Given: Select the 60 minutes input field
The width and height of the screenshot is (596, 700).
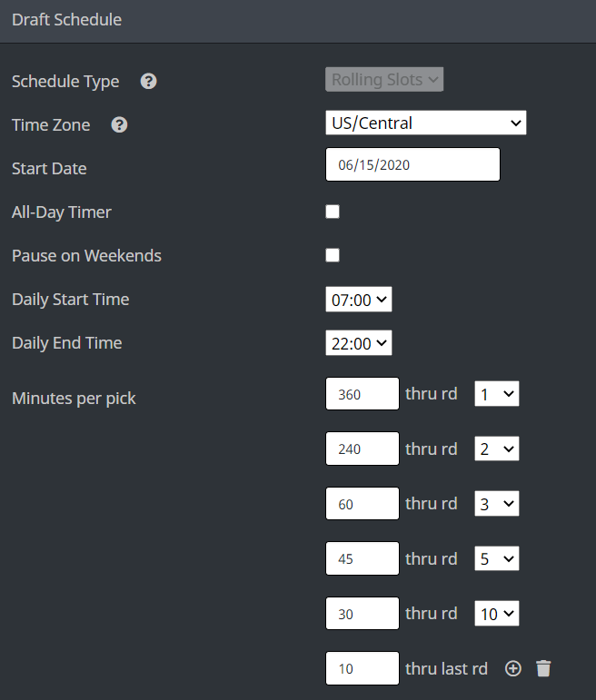Looking at the screenshot, I should (x=363, y=504).
